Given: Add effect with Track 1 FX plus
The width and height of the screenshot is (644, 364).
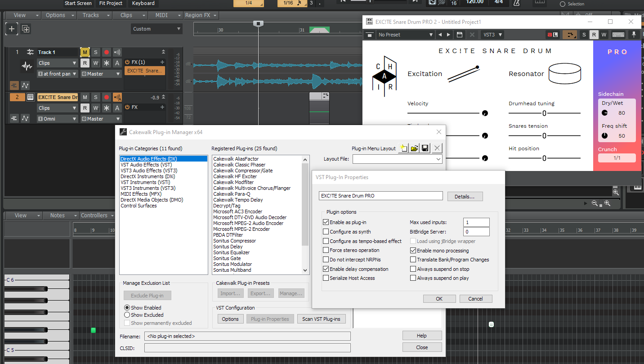Looking at the screenshot, I should tap(162, 62).
